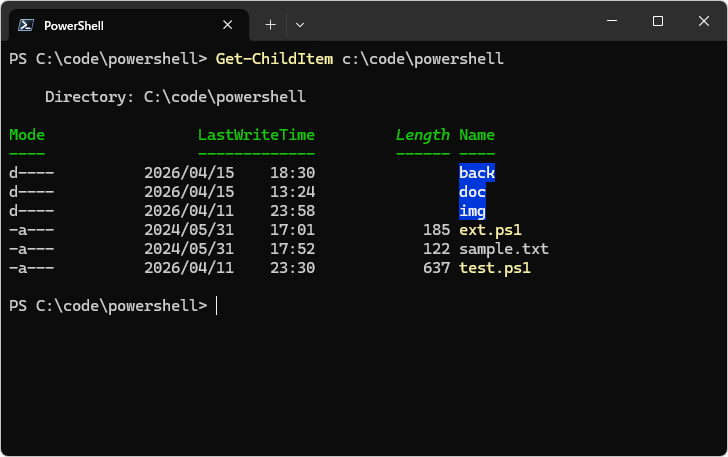Click the Mode column header
728x457 pixels.
point(27,135)
